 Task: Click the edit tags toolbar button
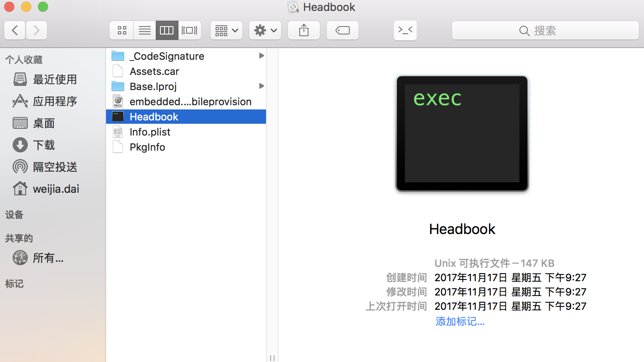pyautogui.click(x=343, y=30)
